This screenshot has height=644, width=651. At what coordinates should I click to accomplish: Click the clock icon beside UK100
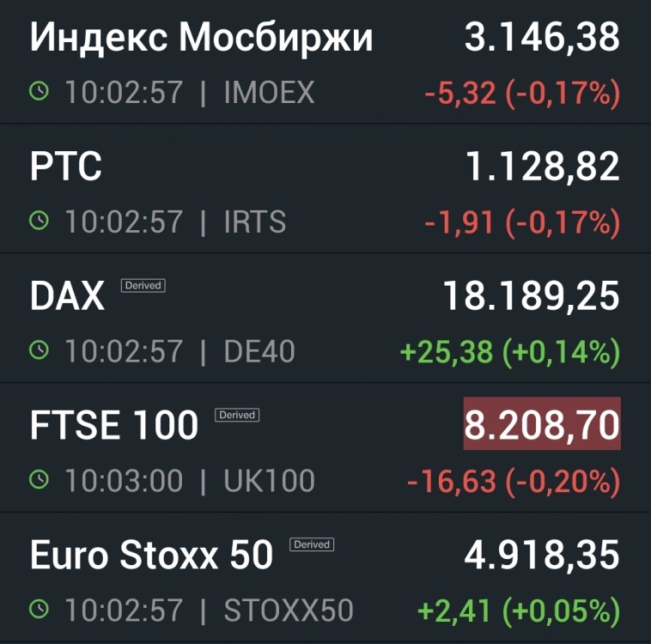pos(40,480)
